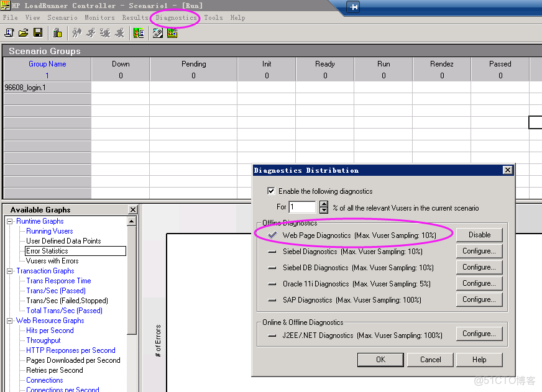Click the Vuser percentage input field
Image resolution: width=542 pixels, height=392 pixels.
[x=302, y=207]
